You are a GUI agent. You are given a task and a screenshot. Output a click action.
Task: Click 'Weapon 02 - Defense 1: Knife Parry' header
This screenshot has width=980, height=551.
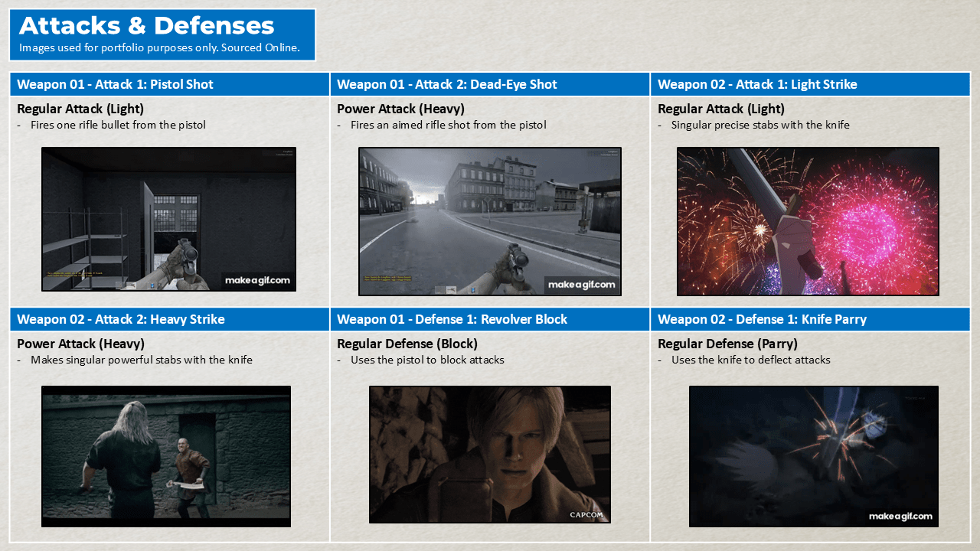tap(761, 319)
